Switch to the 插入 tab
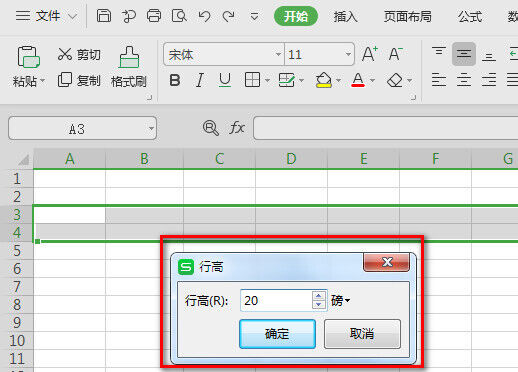The width and height of the screenshot is (518, 372). (x=345, y=16)
